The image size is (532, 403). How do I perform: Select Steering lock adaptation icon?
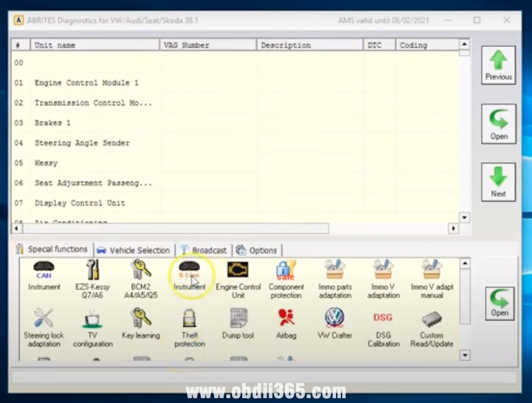(43, 328)
